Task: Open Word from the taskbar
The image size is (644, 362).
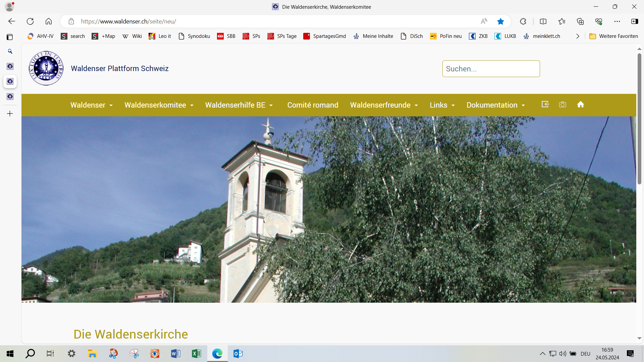Action: click(175, 354)
